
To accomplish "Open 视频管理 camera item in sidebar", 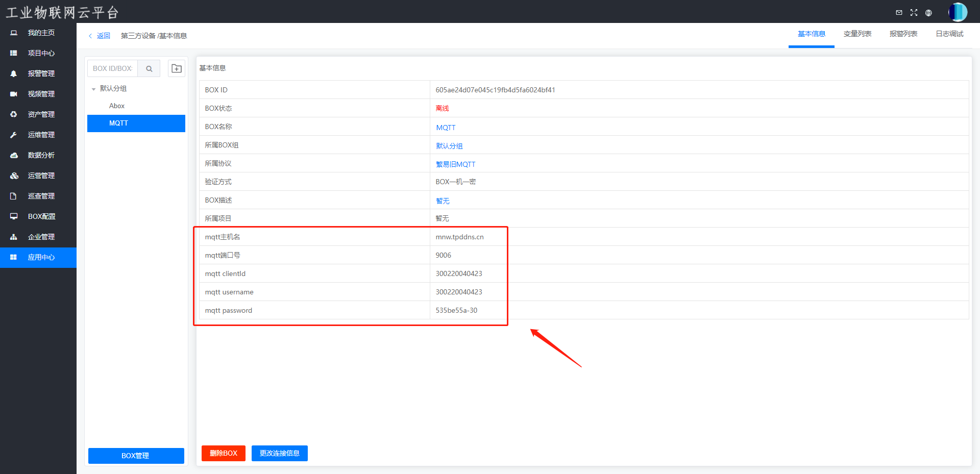I will pyautogui.click(x=41, y=94).
